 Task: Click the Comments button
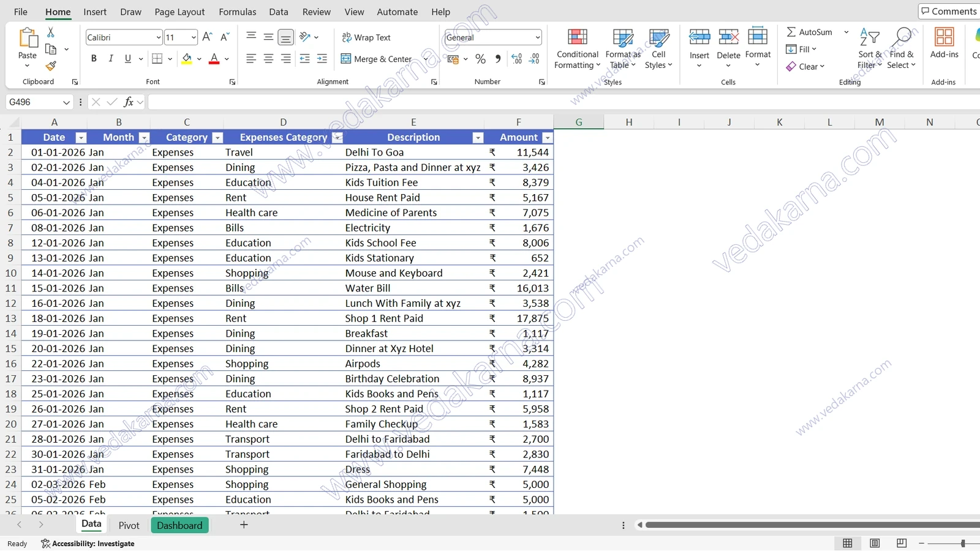tap(949, 11)
